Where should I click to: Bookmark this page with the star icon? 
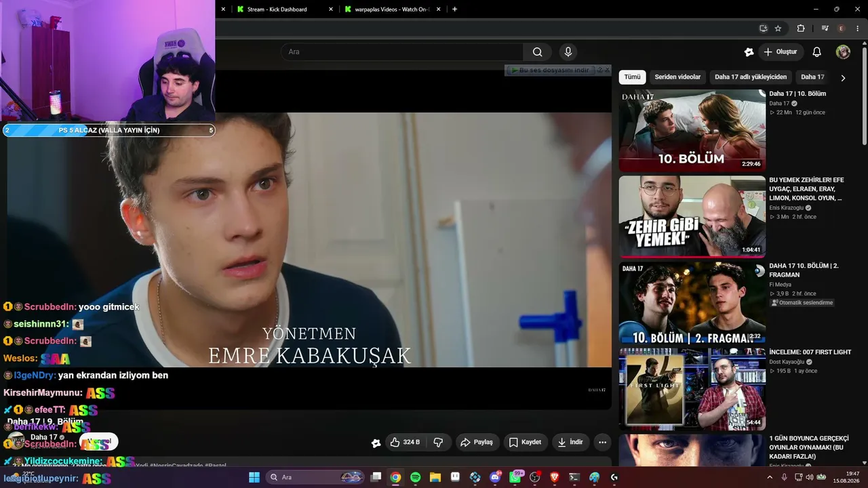click(778, 28)
